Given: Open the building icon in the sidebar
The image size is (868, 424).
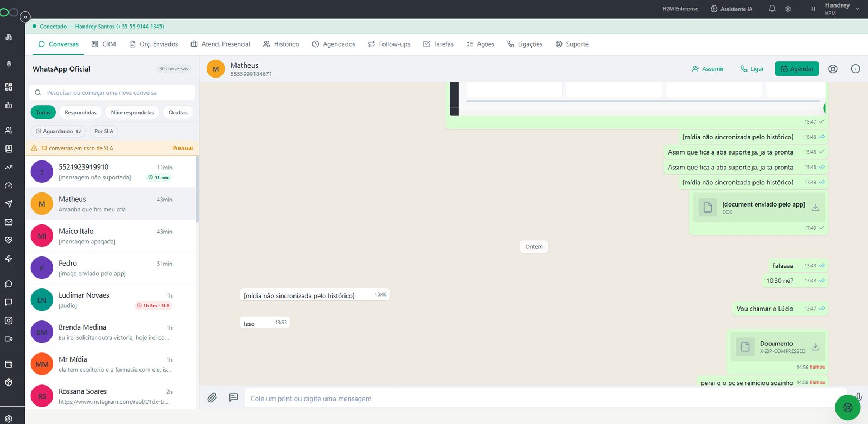Looking at the screenshot, I should pos(9,37).
